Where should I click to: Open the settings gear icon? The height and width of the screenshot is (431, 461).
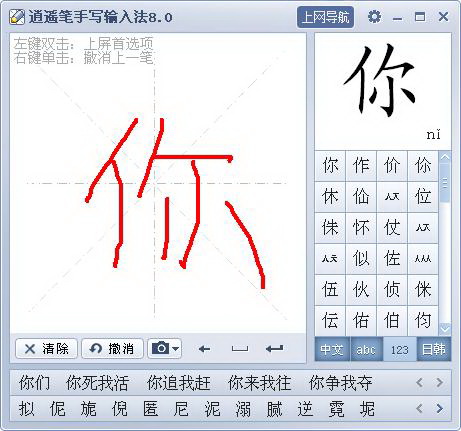click(374, 17)
